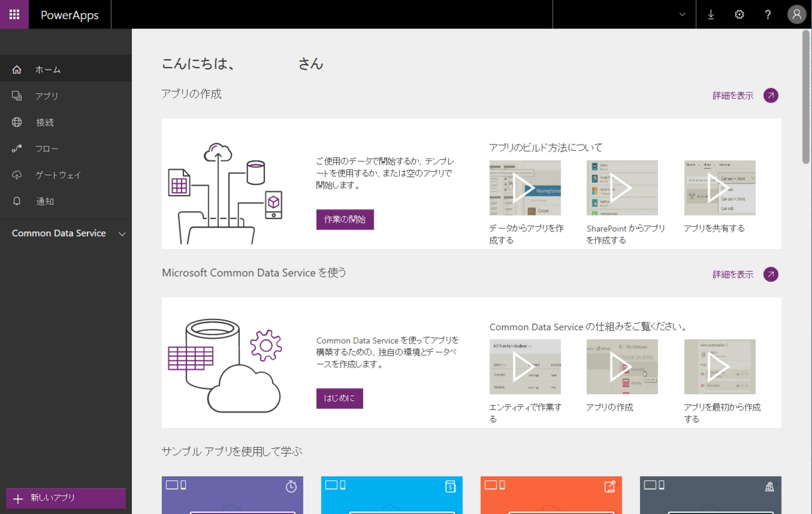Click the icon on gray sample card
This screenshot has width=812, height=514.
(769, 486)
